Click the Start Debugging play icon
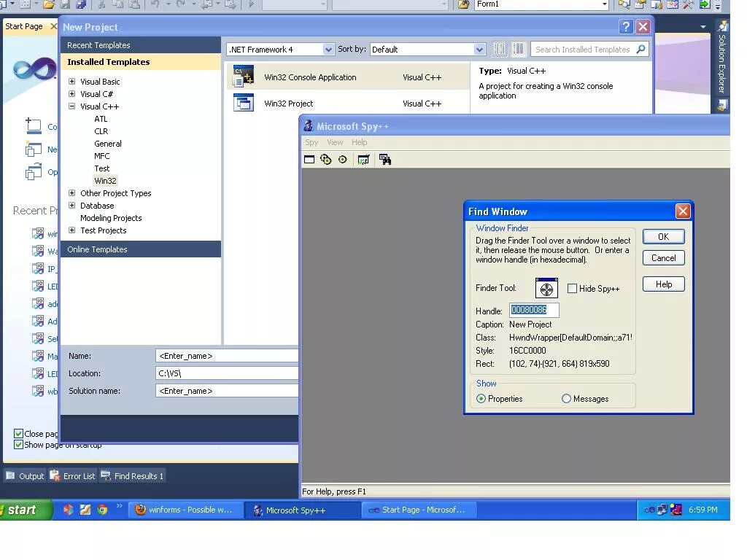The height and width of the screenshot is (560, 747). (x=252, y=4)
